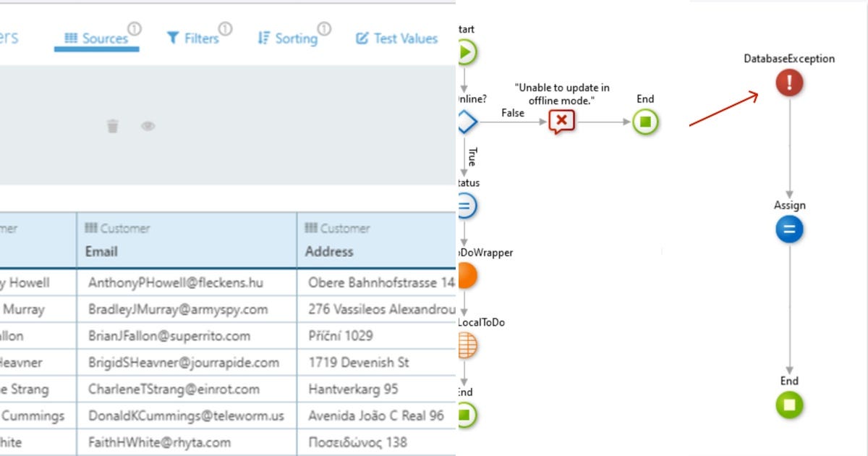The height and width of the screenshot is (456, 868).
Task: Select the End node after the False branch
Action: click(644, 122)
